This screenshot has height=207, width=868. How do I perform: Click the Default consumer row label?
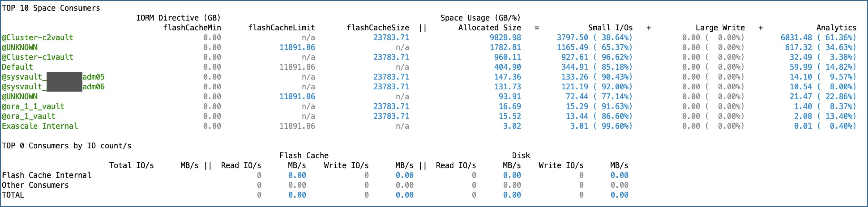click(x=17, y=67)
